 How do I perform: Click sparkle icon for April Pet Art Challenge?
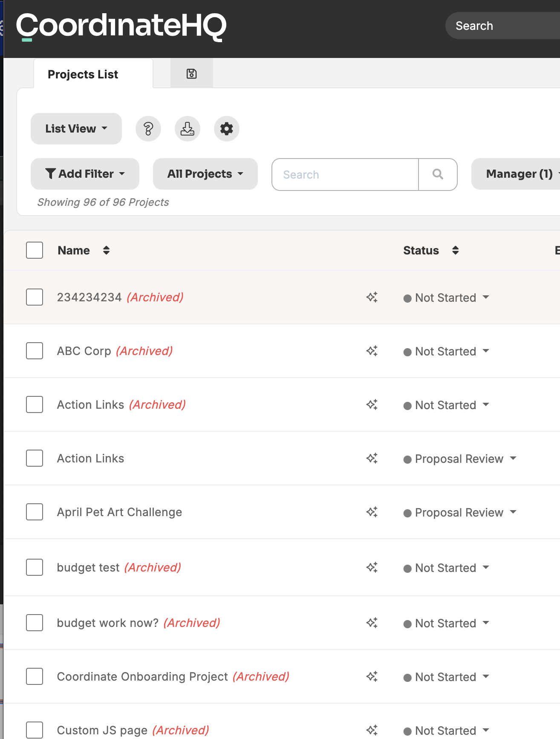[372, 512]
